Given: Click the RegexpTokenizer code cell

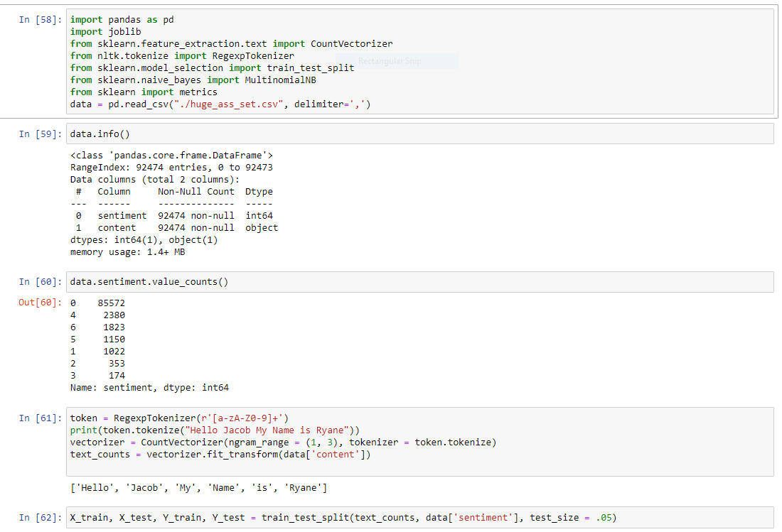Looking at the screenshot, I should tap(420, 442).
